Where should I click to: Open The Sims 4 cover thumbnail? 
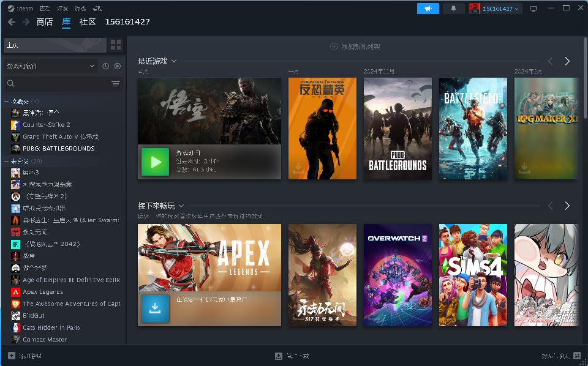click(x=473, y=275)
